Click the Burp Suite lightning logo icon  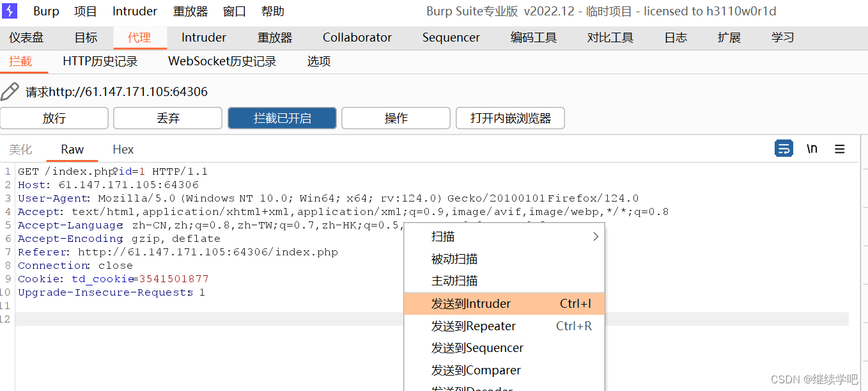[x=10, y=11]
